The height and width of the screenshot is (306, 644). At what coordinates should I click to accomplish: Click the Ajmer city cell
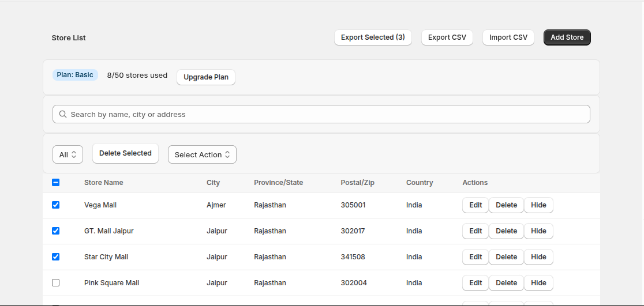pyautogui.click(x=216, y=205)
